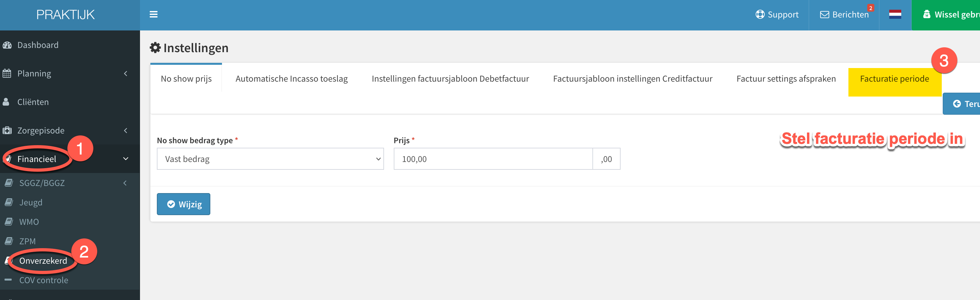Image resolution: width=980 pixels, height=300 pixels.
Task: Switch to the No show prijs tab
Action: click(x=186, y=79)
